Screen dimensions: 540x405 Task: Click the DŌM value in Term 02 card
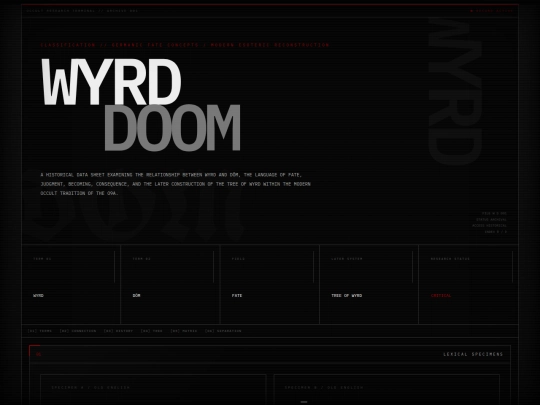pos(136,295)
